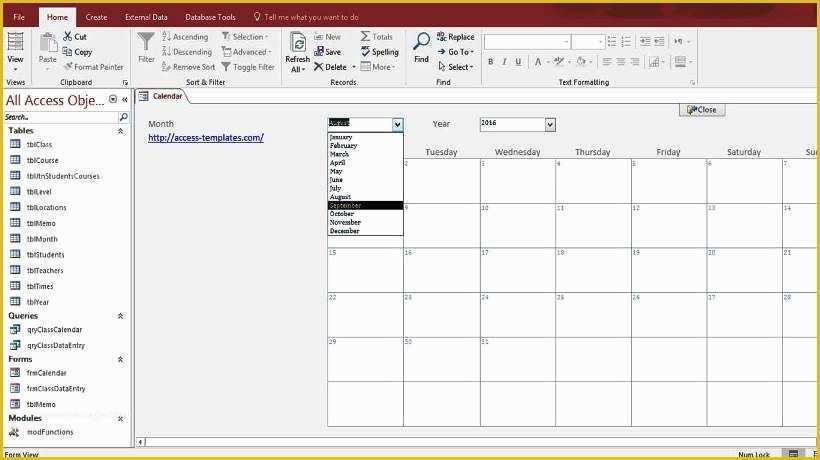Collapse navigation pane with shutter arrows
This screenshot has width=820, height=460.
[124, 99]
